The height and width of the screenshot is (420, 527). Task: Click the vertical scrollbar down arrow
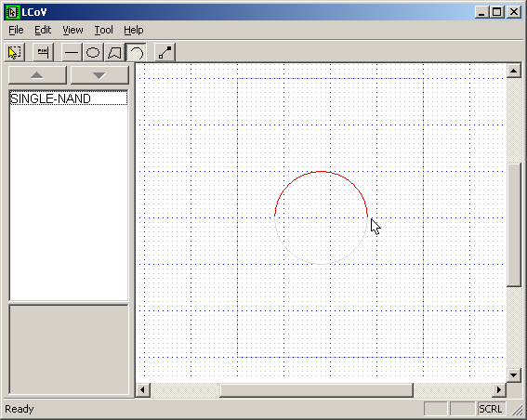coord(514,375)
